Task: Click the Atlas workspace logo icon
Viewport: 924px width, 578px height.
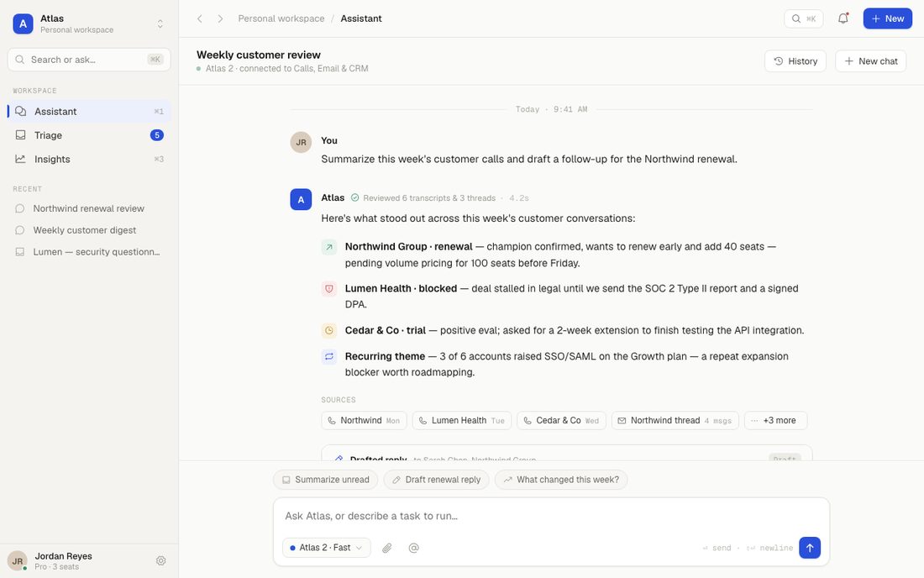Action: pos(23,24)
